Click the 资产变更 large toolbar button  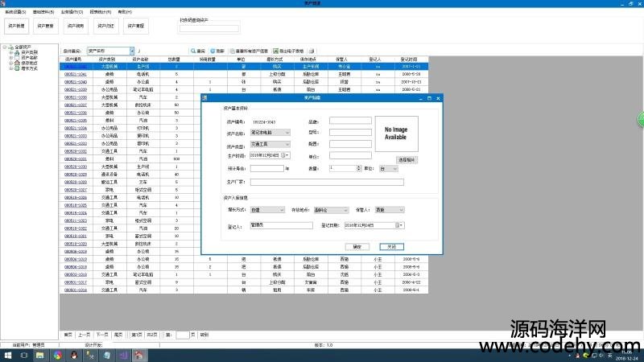click(x=46, y=26)
